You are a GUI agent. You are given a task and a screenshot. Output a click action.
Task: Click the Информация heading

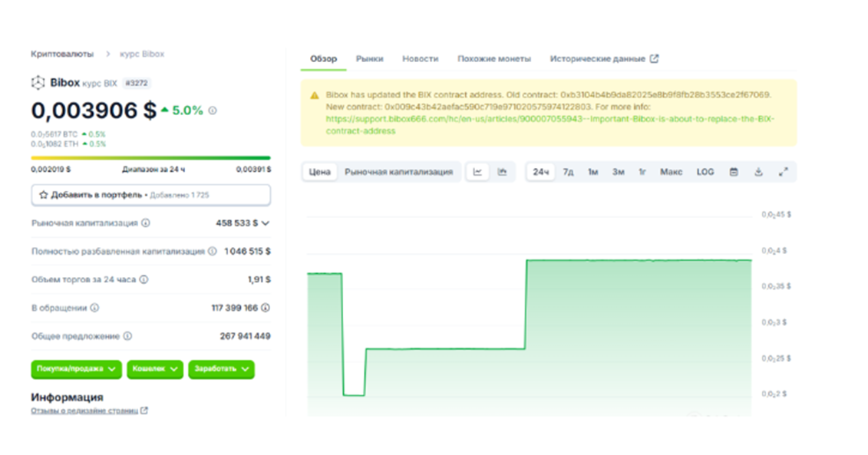pyautogui.click(x=67, y=397)
